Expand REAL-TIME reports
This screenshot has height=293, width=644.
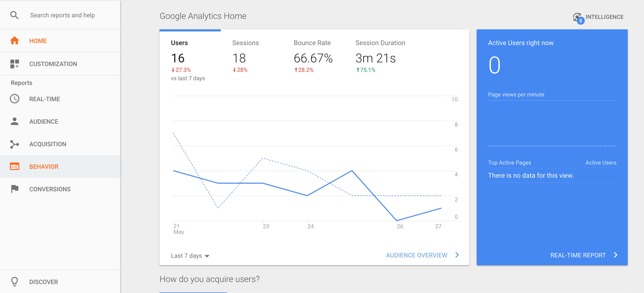tap(60, 99)
